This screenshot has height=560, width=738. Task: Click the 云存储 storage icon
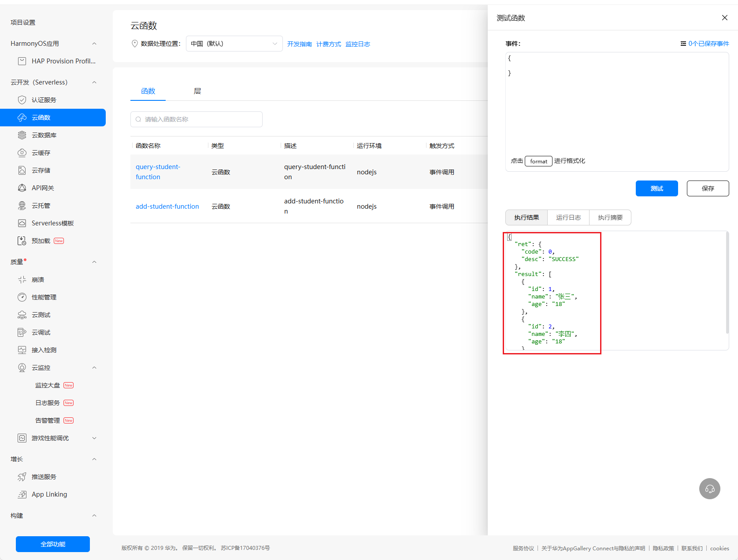pyautogui.click(x=22, y=170)
